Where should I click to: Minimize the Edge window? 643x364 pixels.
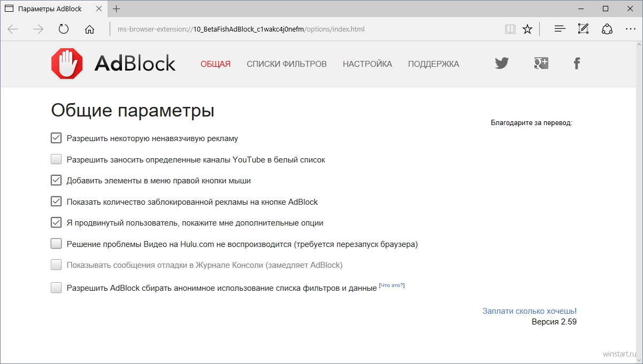[581, 9]
